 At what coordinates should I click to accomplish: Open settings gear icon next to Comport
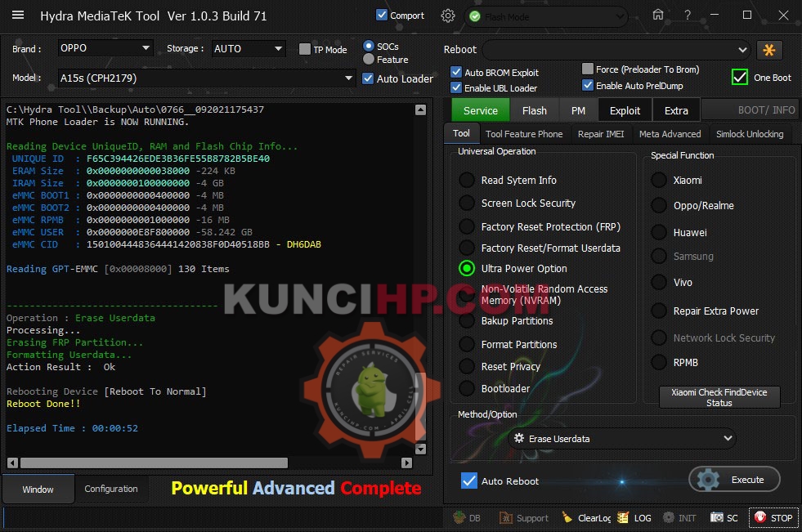(447, 16)
